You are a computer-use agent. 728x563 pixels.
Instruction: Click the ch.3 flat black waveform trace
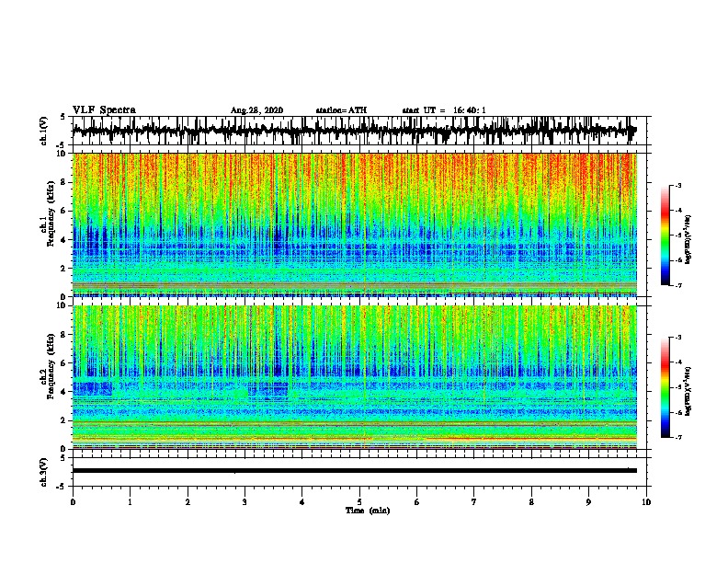click(355, 471)
